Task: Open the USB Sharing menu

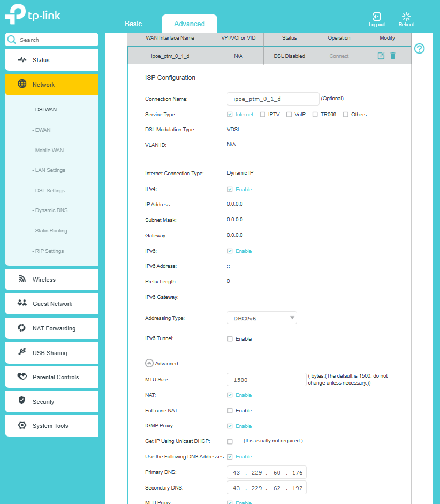Action: tap(51, 353)
